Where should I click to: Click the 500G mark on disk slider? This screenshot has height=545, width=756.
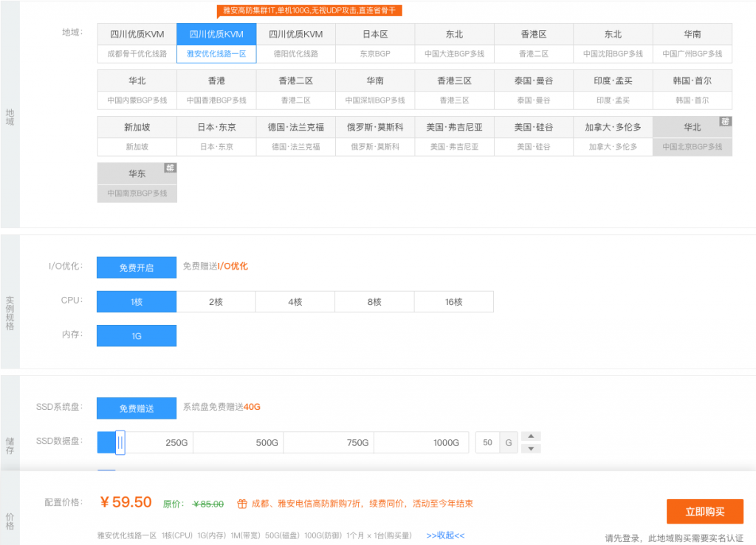pos(267,442)
